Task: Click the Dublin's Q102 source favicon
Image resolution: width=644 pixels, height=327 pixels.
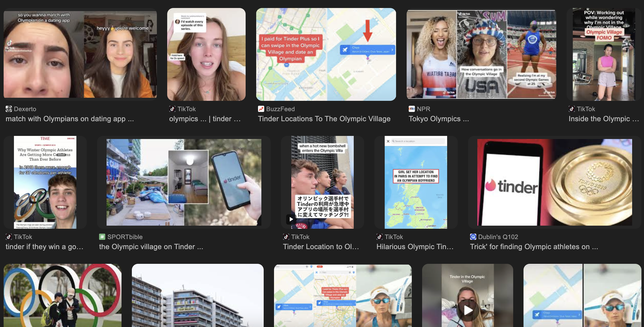Action: [x=473, y=237]
